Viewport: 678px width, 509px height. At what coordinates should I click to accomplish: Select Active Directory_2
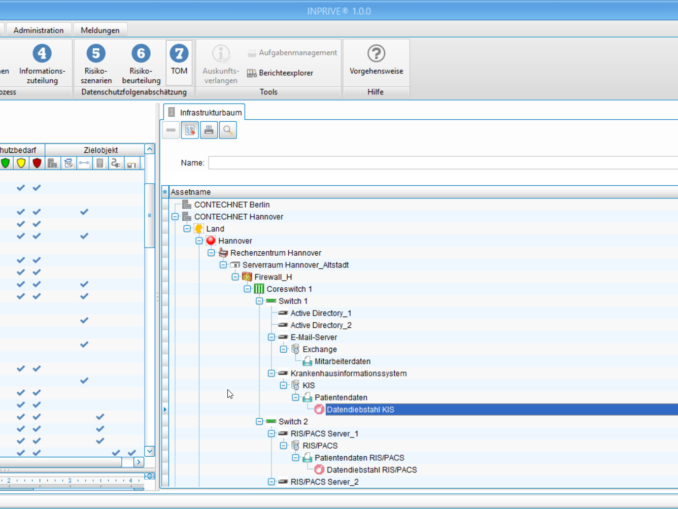pos(321,325)
